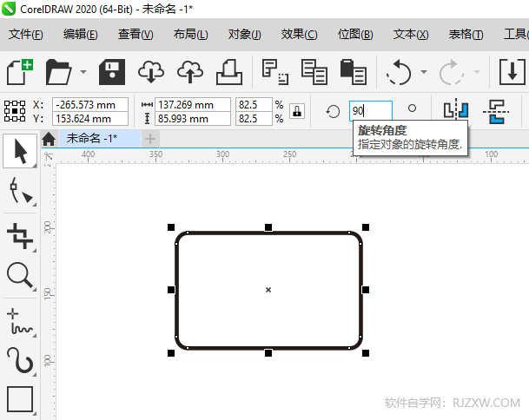This screenshot has height=420, width=529.
Task: Undo the last action
Action: click(399, 72)
